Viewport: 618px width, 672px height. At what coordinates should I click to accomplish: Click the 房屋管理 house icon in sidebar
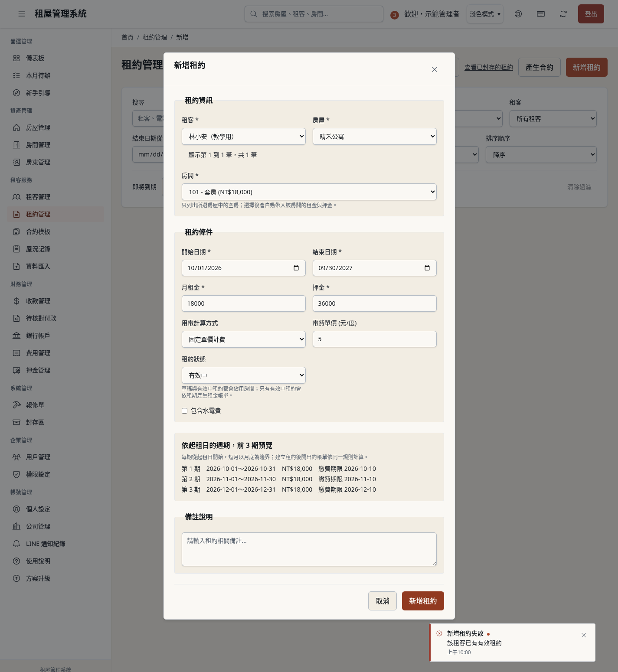click(16, 127)
